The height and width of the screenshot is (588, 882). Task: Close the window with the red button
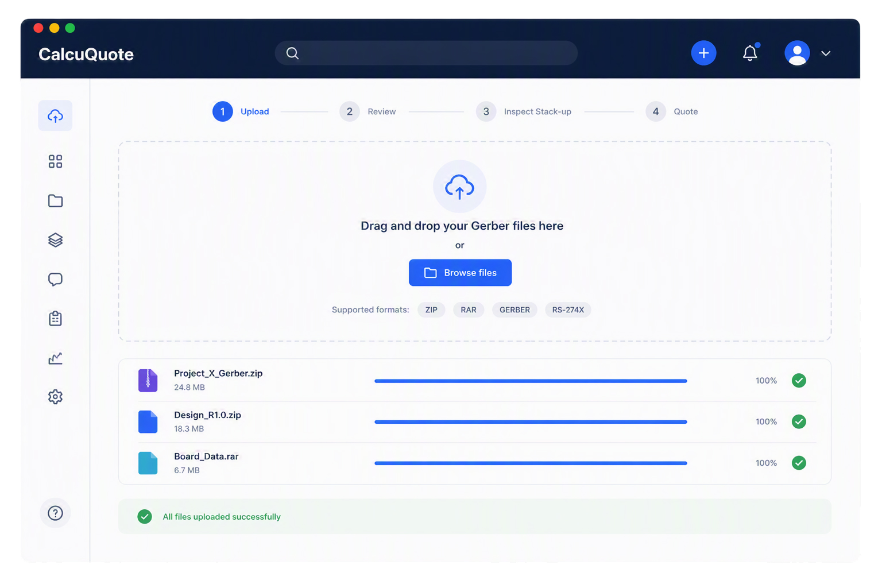coord(38,28)
